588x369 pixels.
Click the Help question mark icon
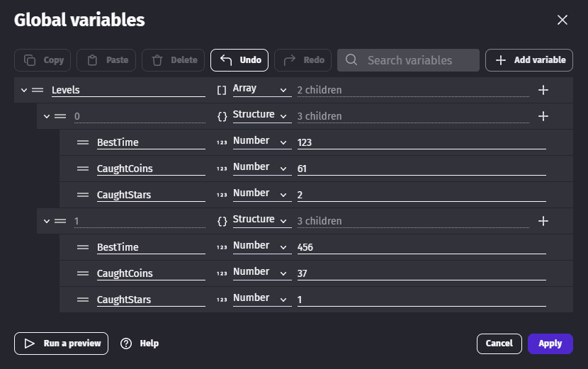tap(127, 344)
